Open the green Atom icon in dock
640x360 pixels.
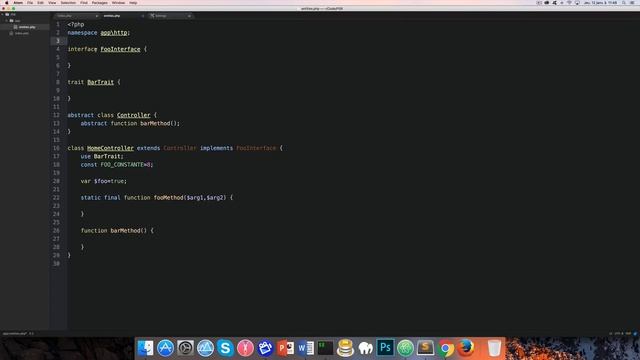[405, 348]
